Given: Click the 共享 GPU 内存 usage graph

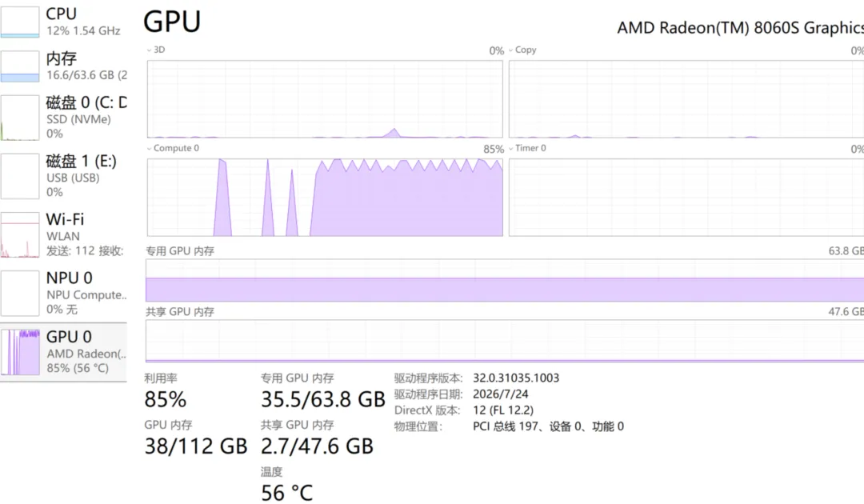Looking at the screenshot, I should [505, 341].
